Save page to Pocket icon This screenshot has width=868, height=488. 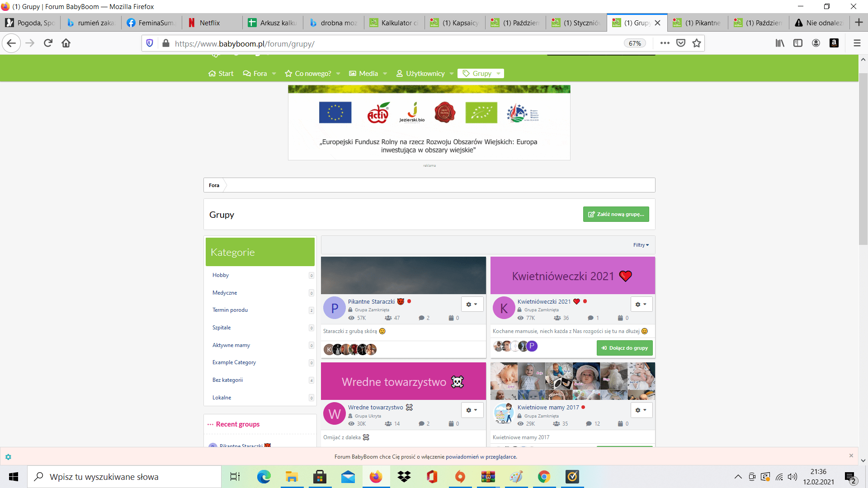[681, 43]
